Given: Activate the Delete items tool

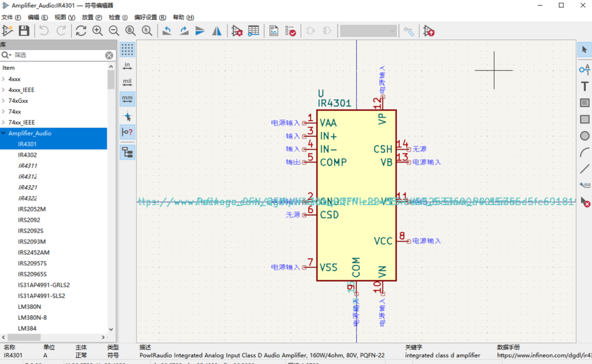Looking at the screenshot, I should point(584,202).
